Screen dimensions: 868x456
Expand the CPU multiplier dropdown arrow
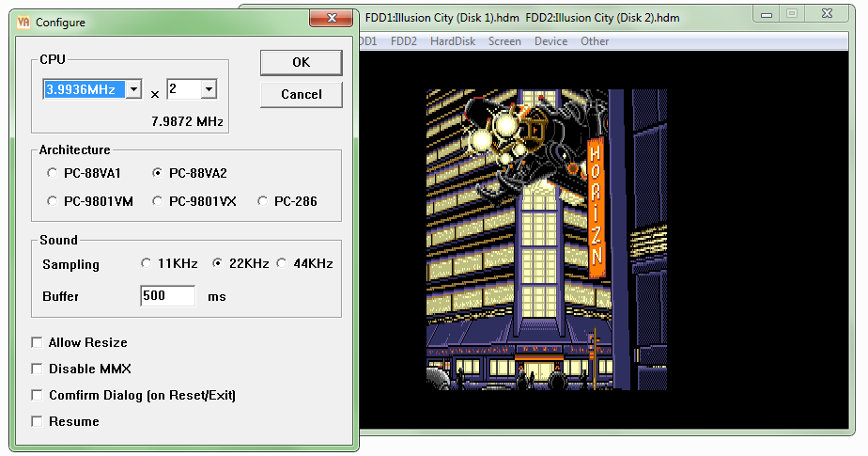[209, 89]
